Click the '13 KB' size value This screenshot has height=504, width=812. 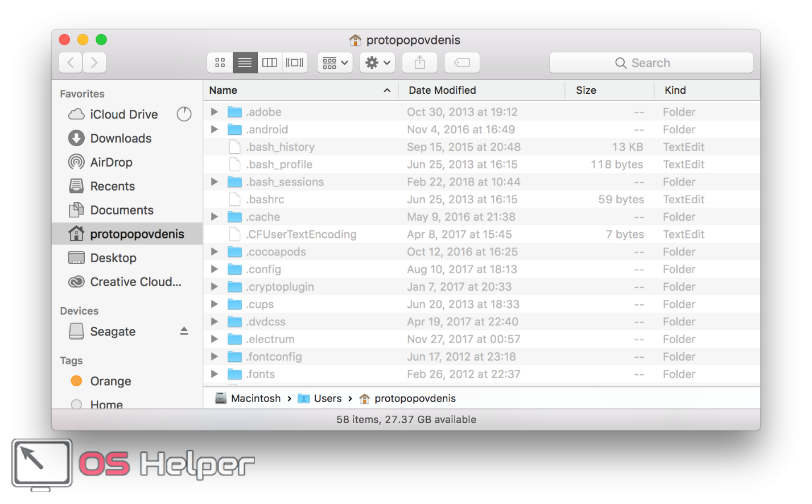628,147
